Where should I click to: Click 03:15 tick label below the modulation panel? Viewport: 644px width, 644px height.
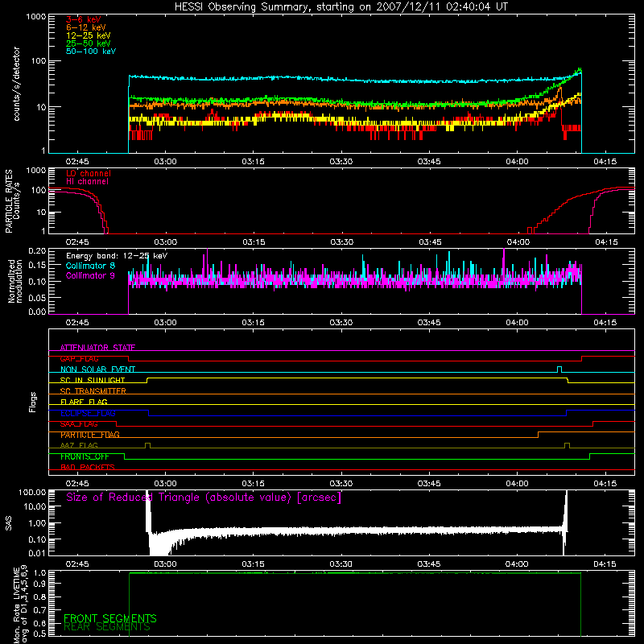click(253, 323)
